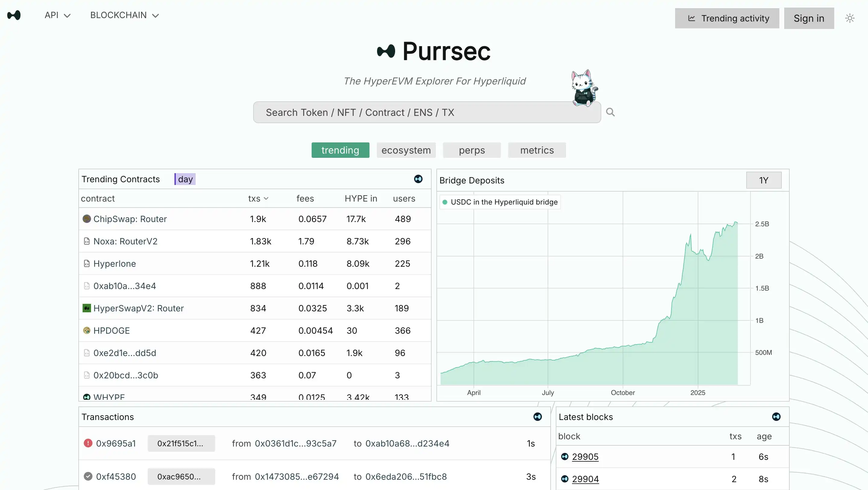Click the Purrsec logo in the top-left corner
Viewport: 868px width, 490px height.
(x=14, y=15)
